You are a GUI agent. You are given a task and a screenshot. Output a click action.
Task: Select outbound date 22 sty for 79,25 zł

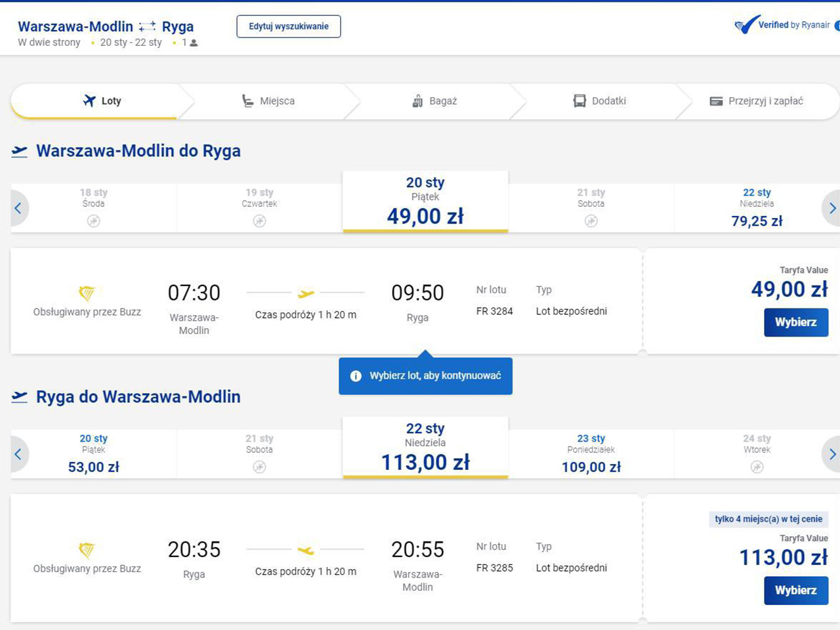click(757, 208)
